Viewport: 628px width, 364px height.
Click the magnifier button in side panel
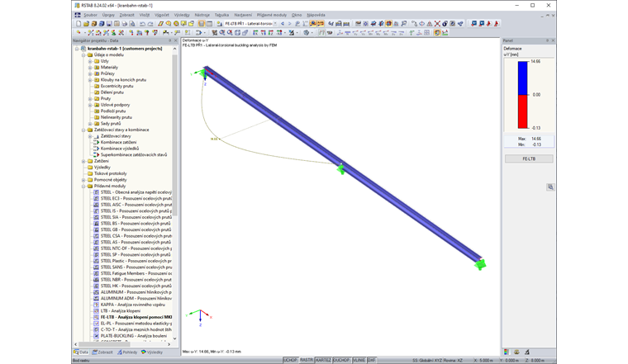coord(550,187)
